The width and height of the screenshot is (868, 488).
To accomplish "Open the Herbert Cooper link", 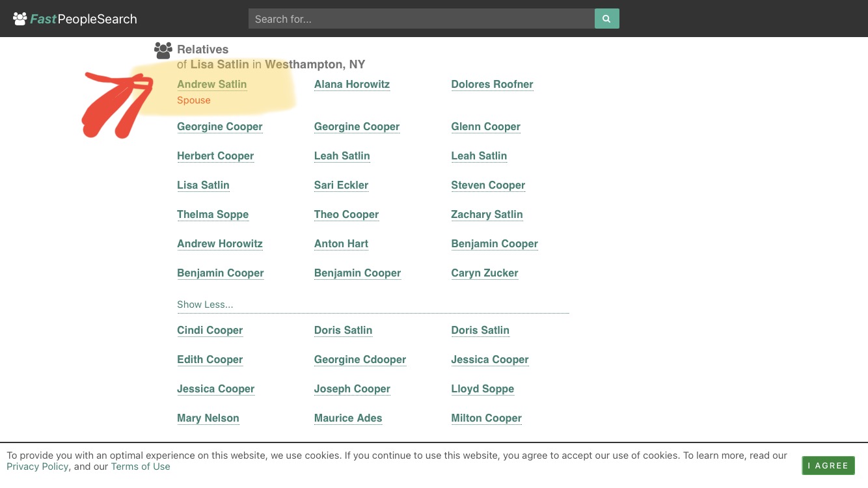I will tap(215, 156).
